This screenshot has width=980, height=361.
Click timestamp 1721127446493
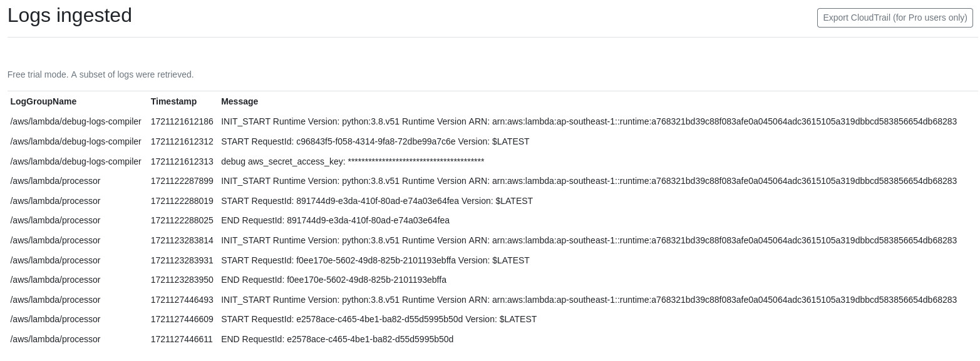point(182,300)
